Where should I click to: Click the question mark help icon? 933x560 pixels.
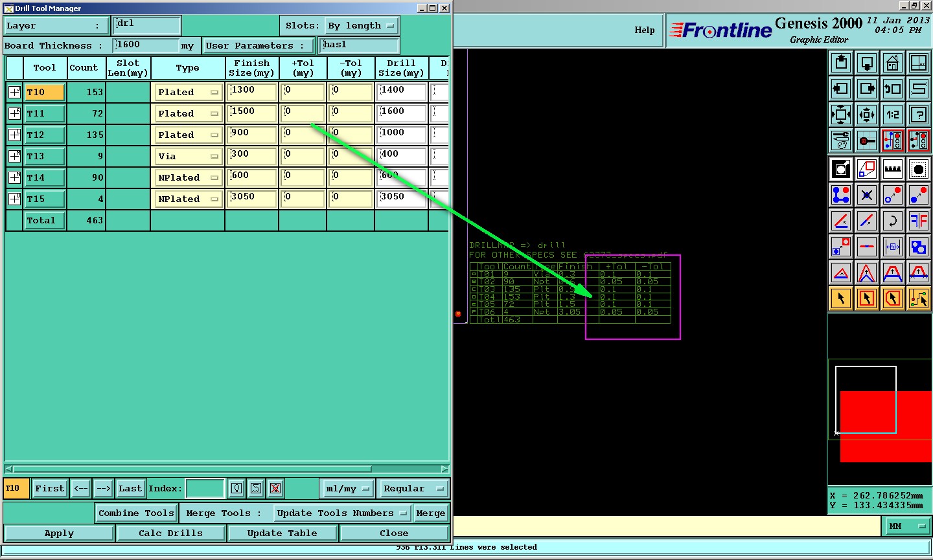tap(919, 115)
